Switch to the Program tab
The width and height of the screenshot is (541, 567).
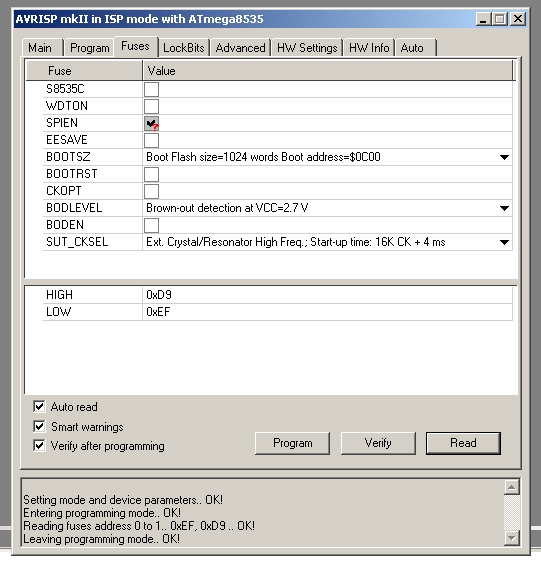pos(89,48)
